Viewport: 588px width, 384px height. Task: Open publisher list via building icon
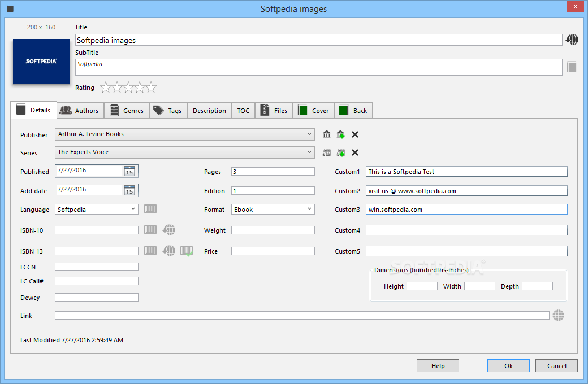[327, 134]
